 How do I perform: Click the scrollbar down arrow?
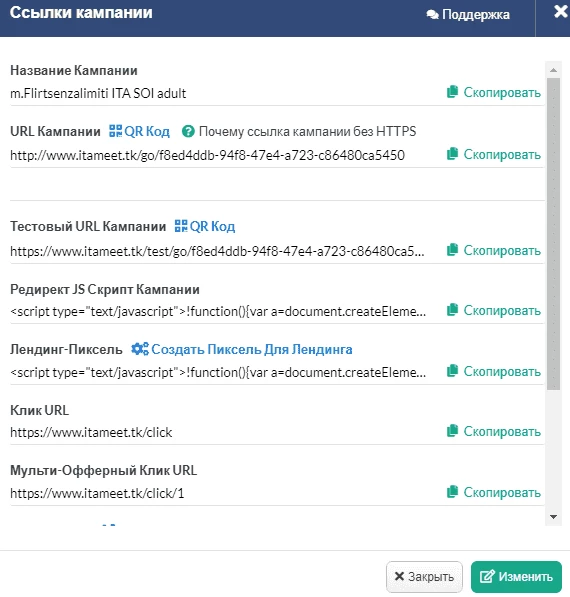(x=554, y=517)
